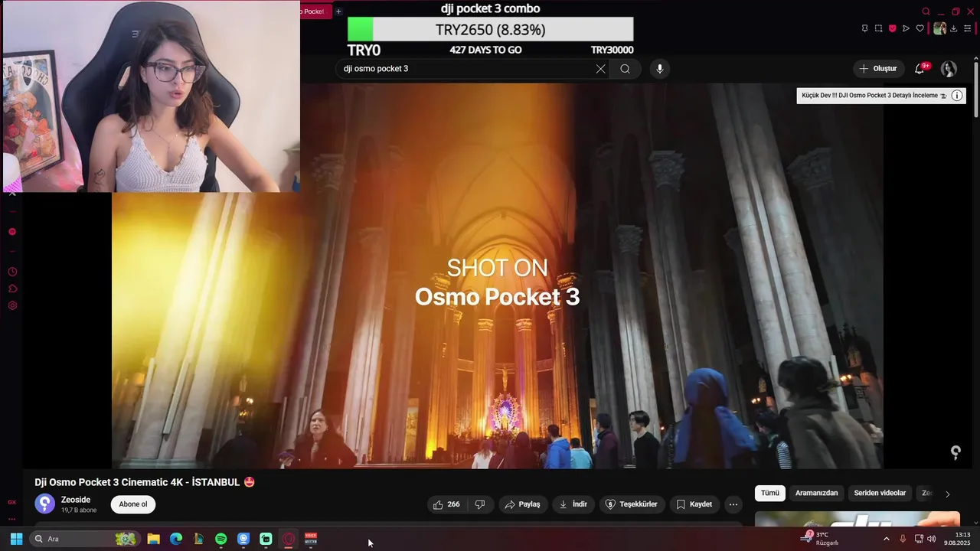The height and width of the screenshot is (551, 980).
Task: Open the sidebar three-dot setup
Action: 11,519
